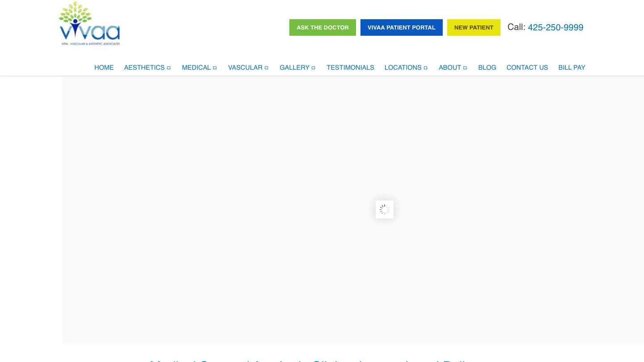Expand the Locations dropdown arrow
The image size is (644, 362).
click(x=425, y=68)
